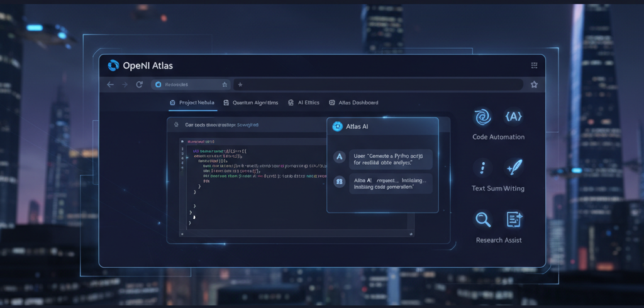
Task: Reload the page with refresh button
Action: [x=139, y=84]
